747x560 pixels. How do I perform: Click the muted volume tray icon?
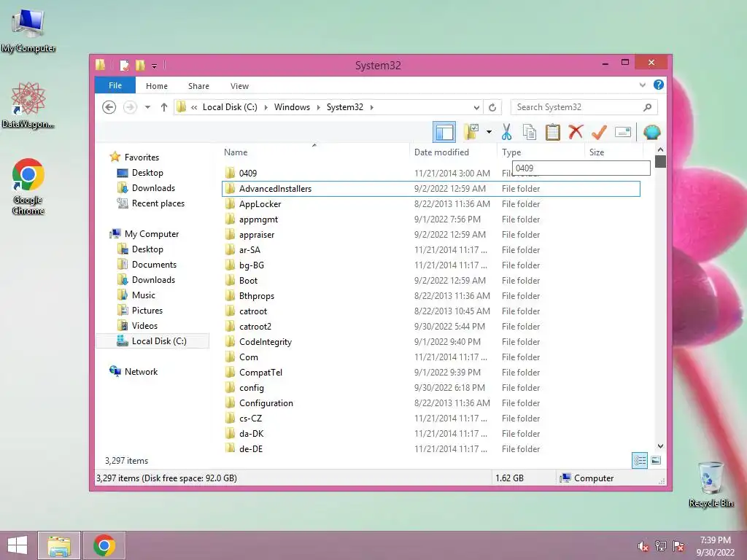(643, 546)
